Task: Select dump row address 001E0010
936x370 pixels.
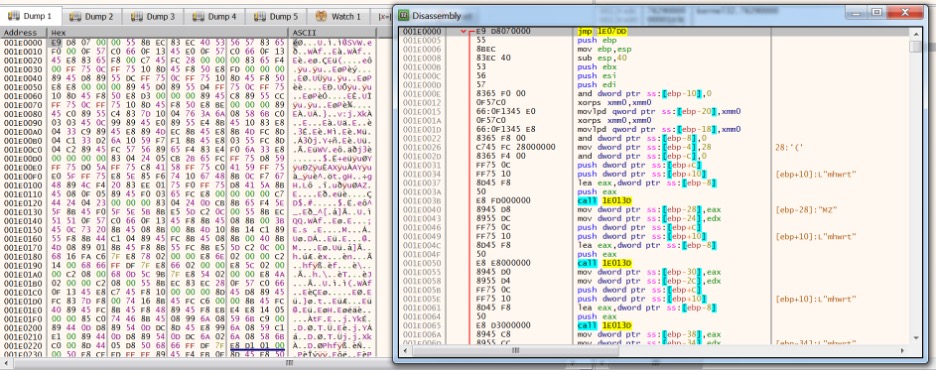Action: pyautogui.click(x=23, y=51)
